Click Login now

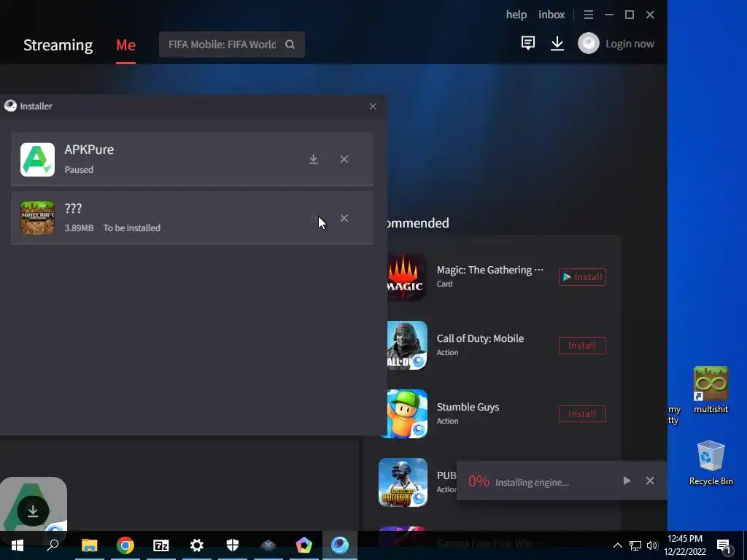(630, 44)
